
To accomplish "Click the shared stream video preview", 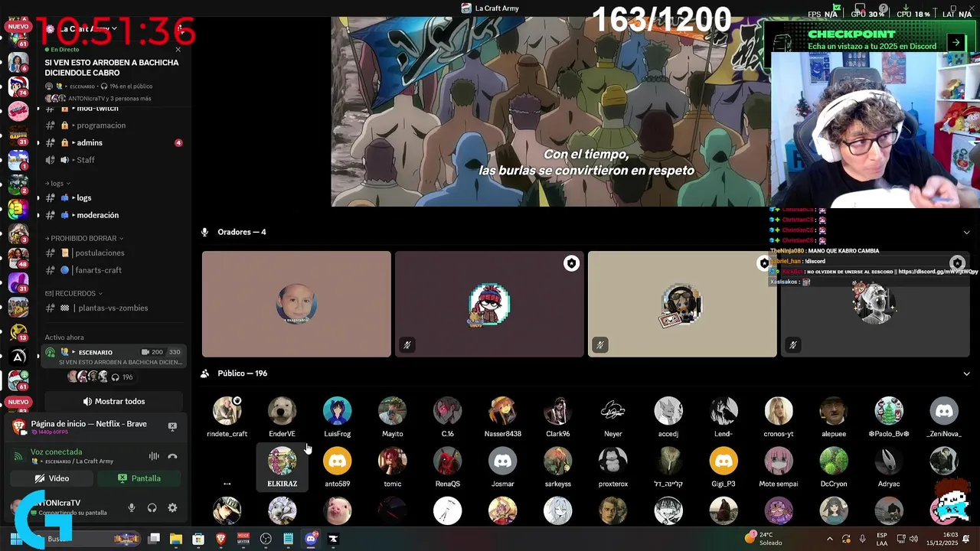I will (x=551, y=112).
